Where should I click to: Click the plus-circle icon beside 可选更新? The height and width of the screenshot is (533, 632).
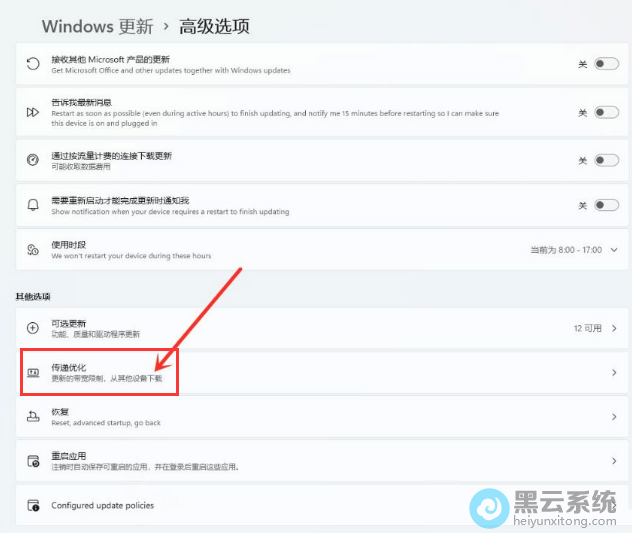[x=33, y=328]
